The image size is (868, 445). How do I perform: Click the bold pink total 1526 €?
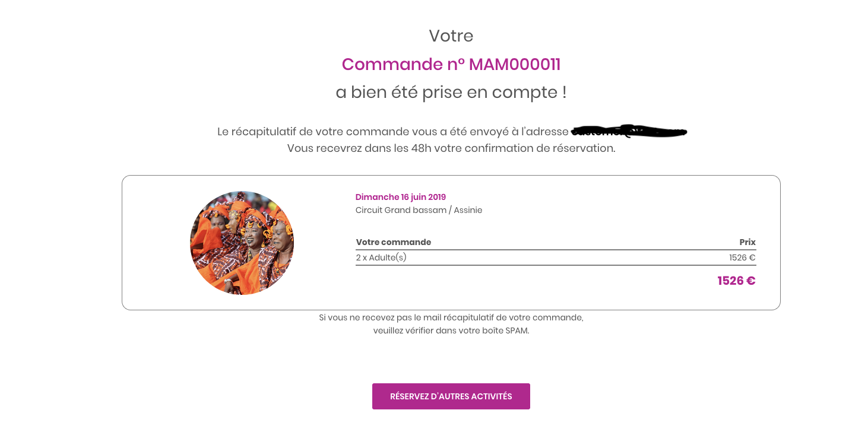coord(736,281)
